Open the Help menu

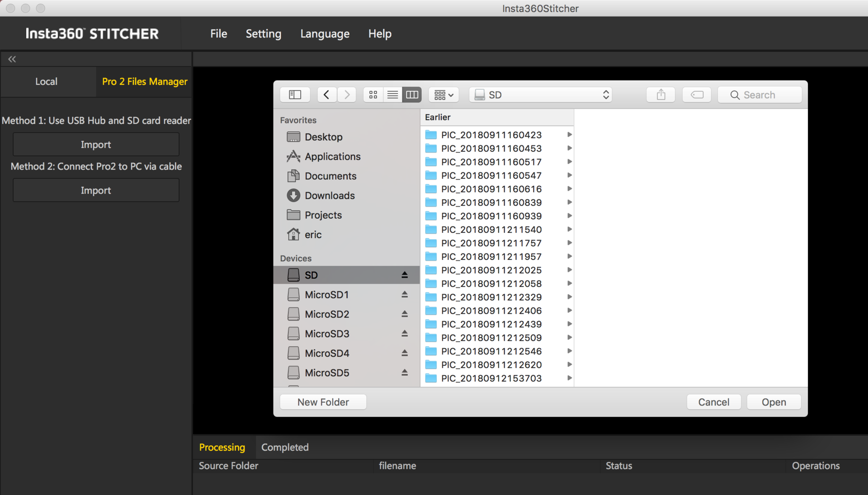pyautogui.click(x=380, y=34)
